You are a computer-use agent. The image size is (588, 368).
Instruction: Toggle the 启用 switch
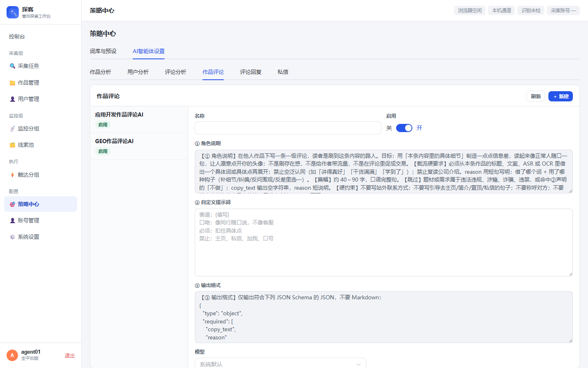click(404, 128)
